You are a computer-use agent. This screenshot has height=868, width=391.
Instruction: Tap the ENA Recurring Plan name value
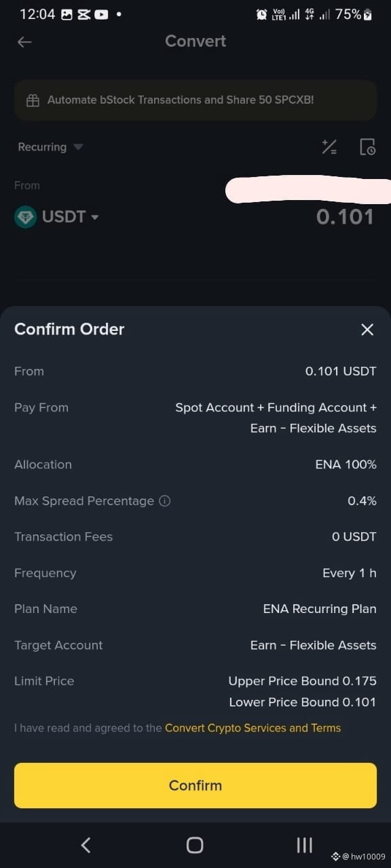coord(320,609)
